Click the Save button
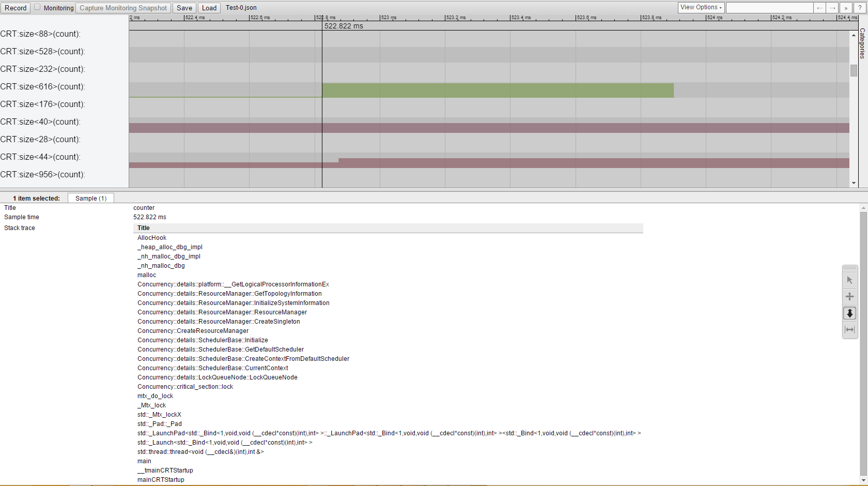The width and height of the screenshot is (868, 486). pyautogui.click(x=184, y=8)
